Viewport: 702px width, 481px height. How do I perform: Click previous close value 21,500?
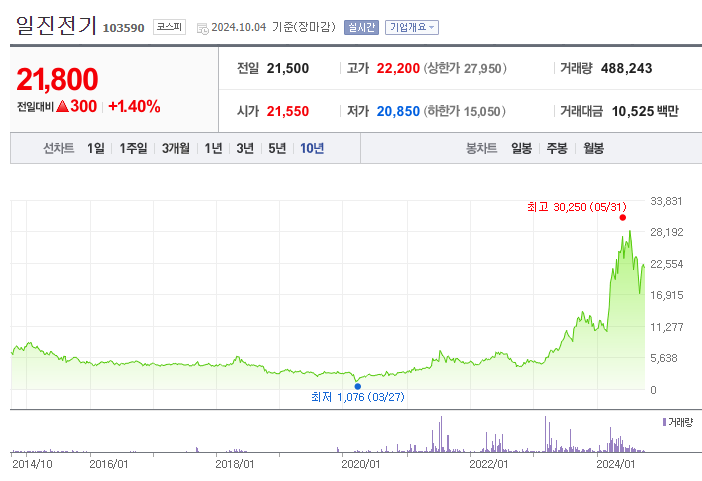click(x=288, y=68)
